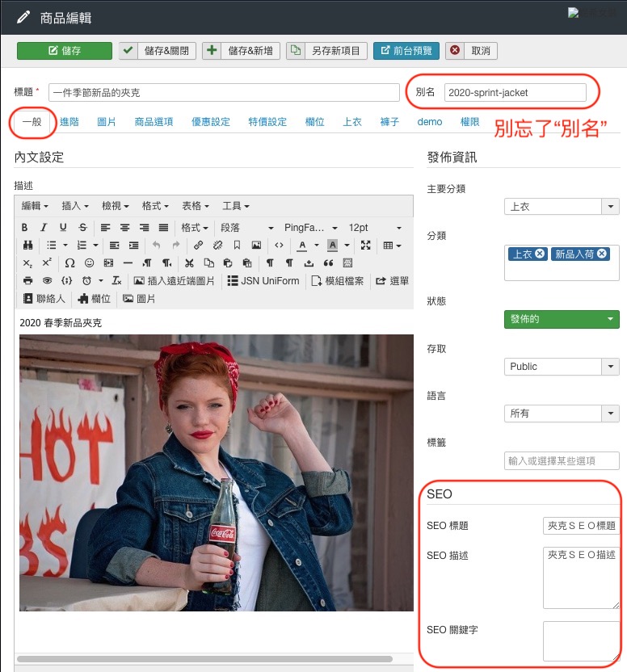Viewport: 627px width, 672px height.
Task: Switch to the 進階 tab
Action: (69, 122)
